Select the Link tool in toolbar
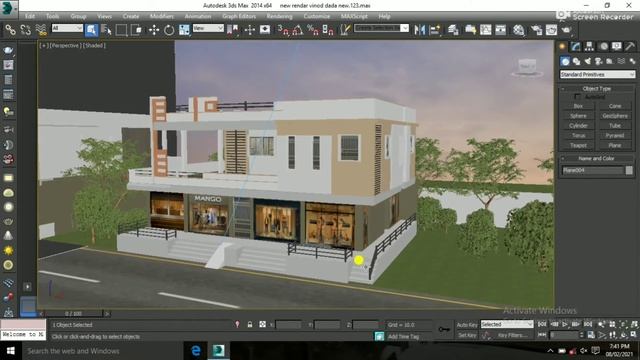The image size is (640, 360). [x=10, y=30]
